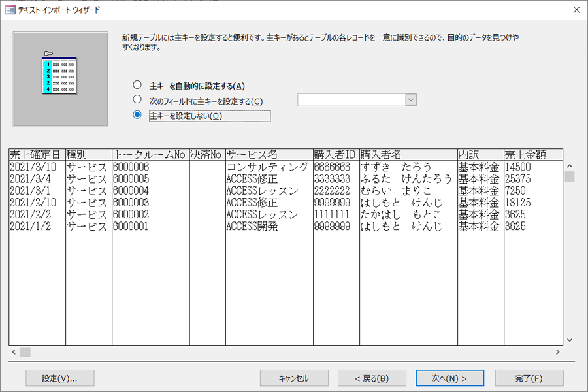Click inside the primary key field combo box

point(351,100)
